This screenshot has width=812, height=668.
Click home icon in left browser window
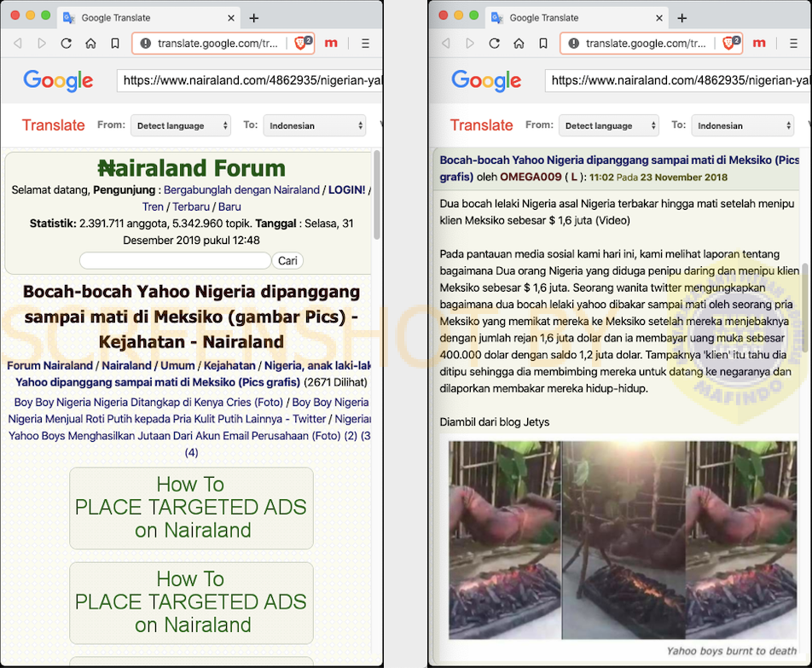[90, 44]
